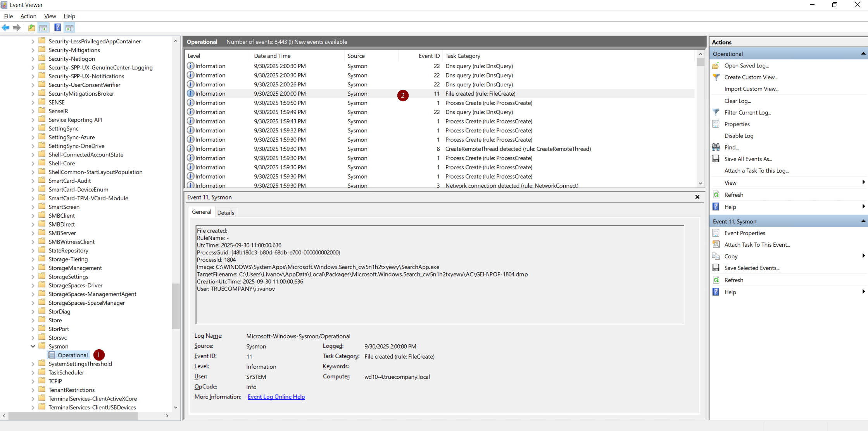This screenshot has height=431, width=868.
Task: Click the Forward arrow toolbar icon
Action: tap(16, 27)
